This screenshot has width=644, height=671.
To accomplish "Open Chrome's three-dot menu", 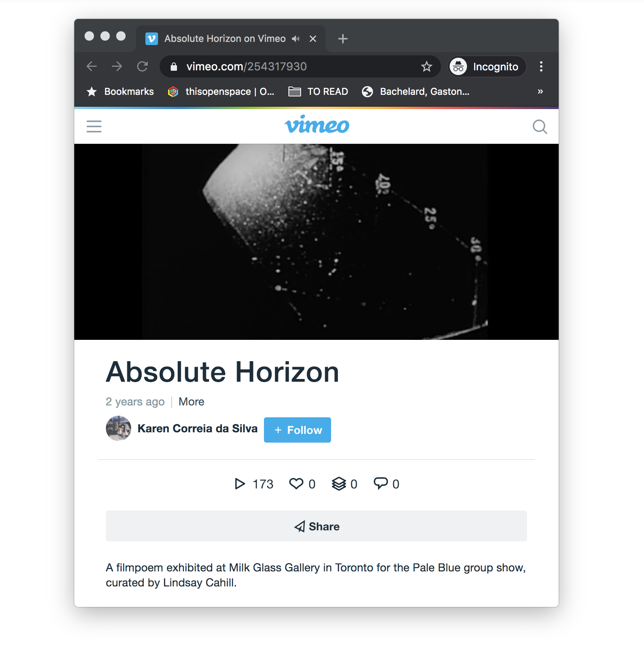I will 541,66.
